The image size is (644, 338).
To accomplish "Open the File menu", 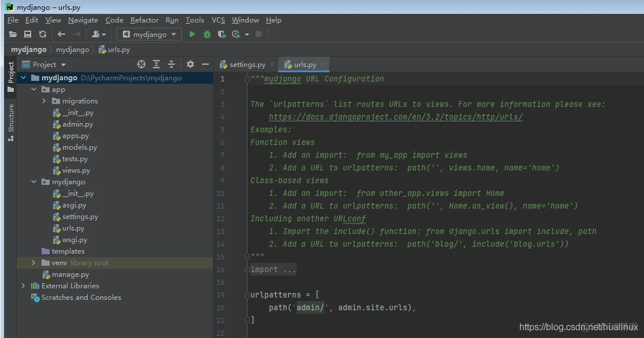I will point(13,20).
